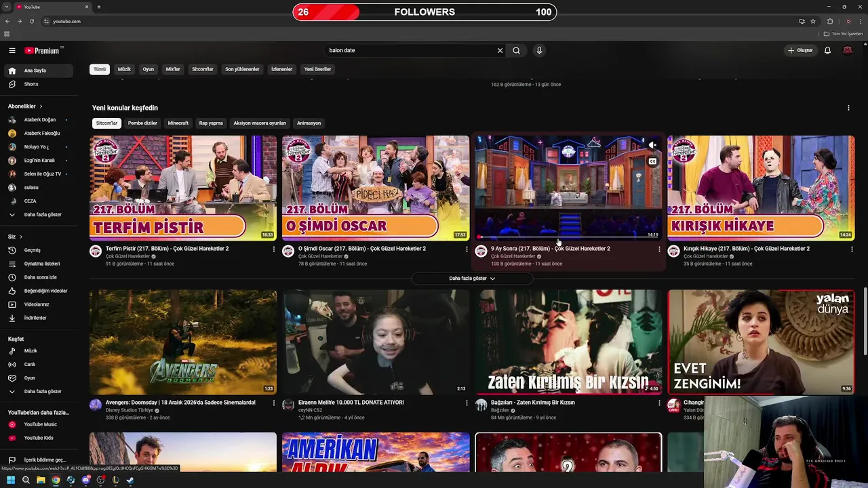This screenshot has width=868, height=488.
Task: Open Beğendiğim videolar in the sidebar
Action: coord(39,291)
